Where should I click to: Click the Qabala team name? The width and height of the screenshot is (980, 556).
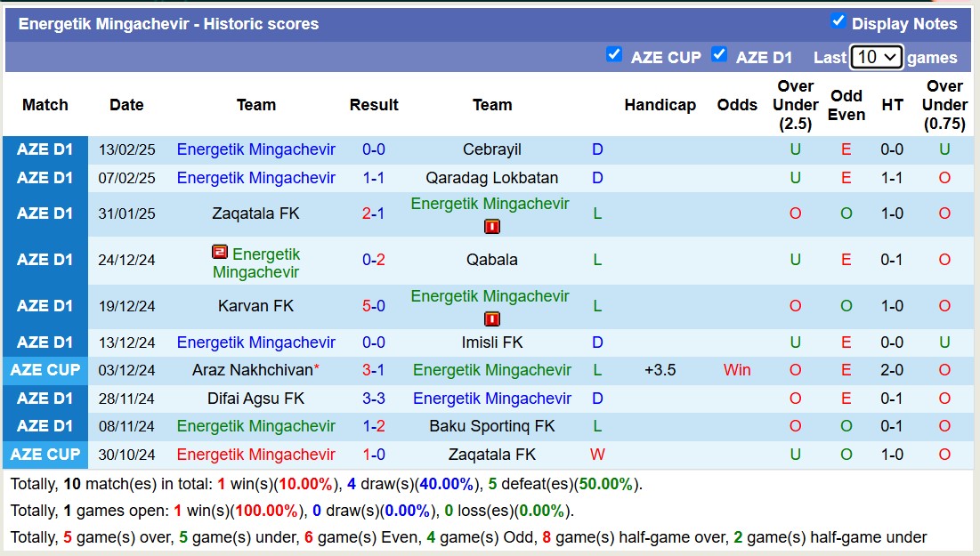492,260
